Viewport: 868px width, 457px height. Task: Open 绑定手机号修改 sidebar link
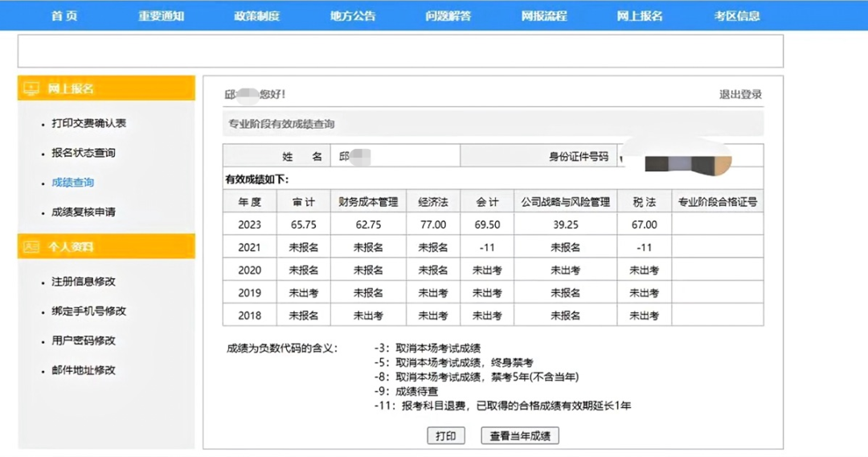pyautogui.click(x=88, y=311)
